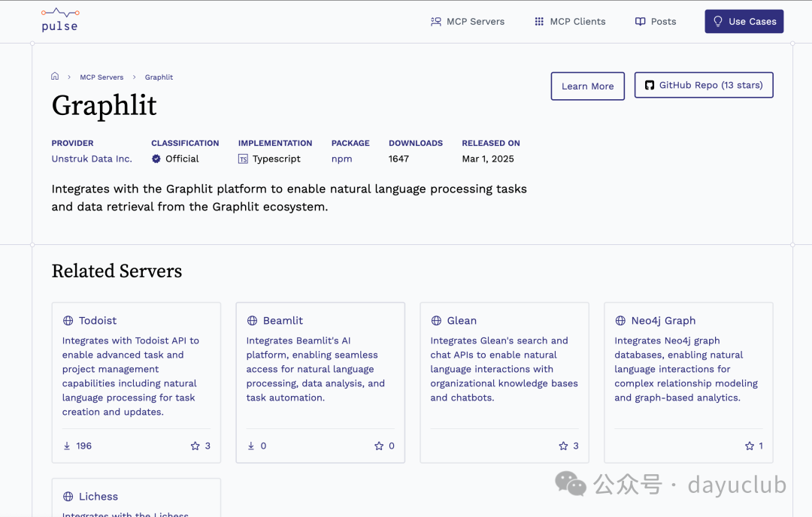Click the star icon on Glean card
812x517 pixels.
click(563, 446)
